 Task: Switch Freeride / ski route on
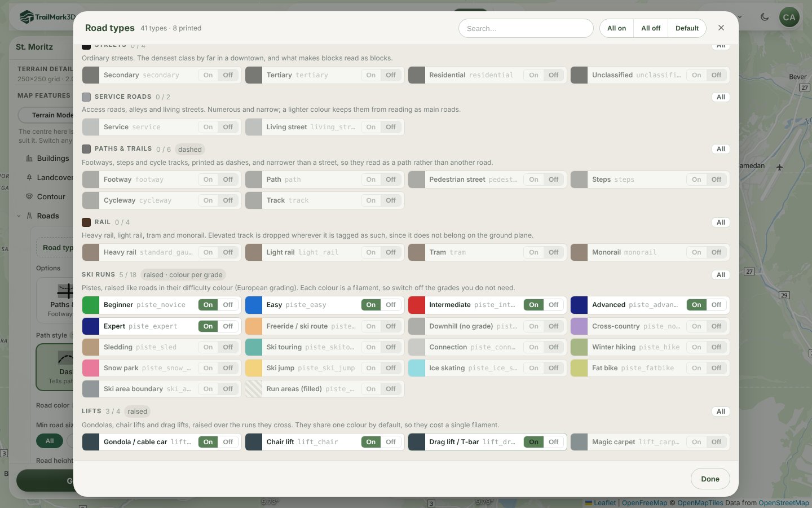[370, 326]
